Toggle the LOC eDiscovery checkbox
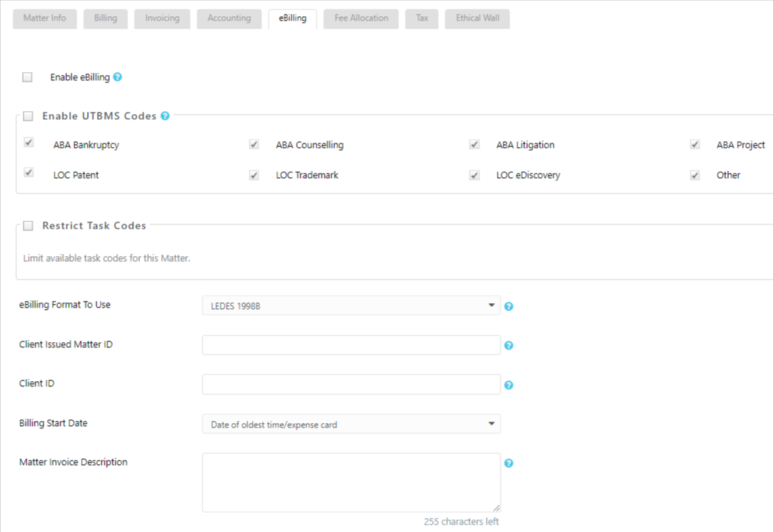Viewport: 773px width, 532px height. (x=474, y=175)
